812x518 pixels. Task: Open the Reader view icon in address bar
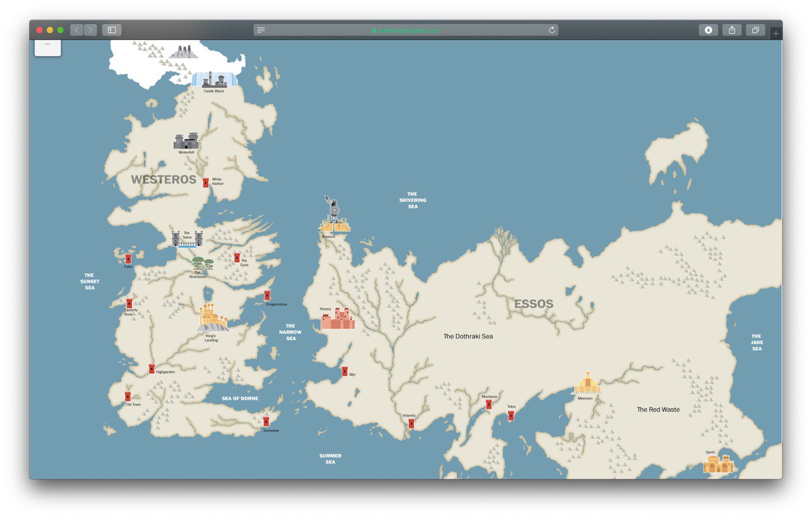(x=261, y=30)
